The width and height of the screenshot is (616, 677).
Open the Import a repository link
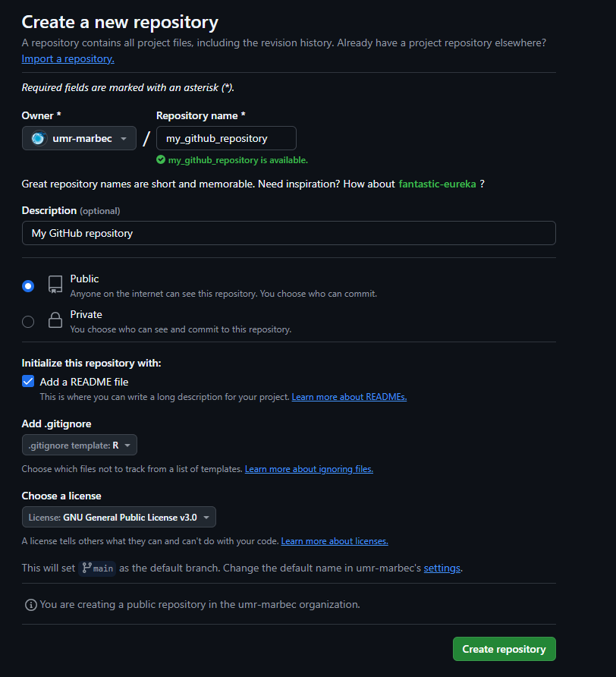point(68,58)
